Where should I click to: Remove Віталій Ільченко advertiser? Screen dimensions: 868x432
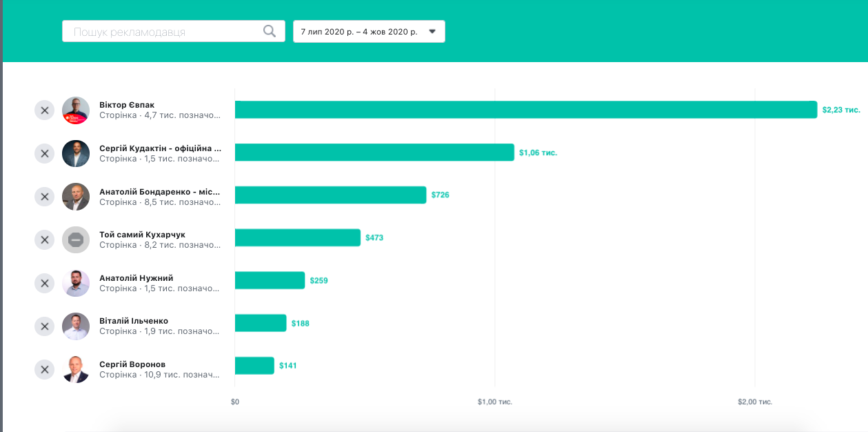pos(44,326)
